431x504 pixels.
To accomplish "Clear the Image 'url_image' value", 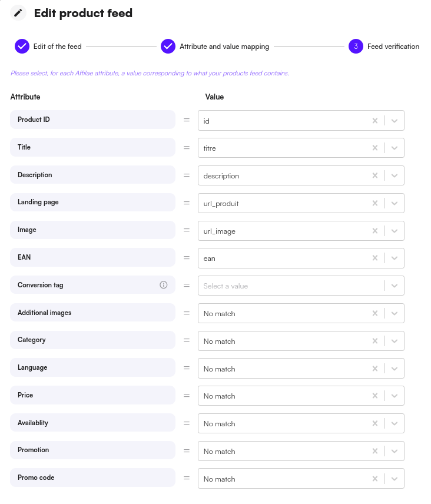I will pyautogui.click(x=374, y=231).
